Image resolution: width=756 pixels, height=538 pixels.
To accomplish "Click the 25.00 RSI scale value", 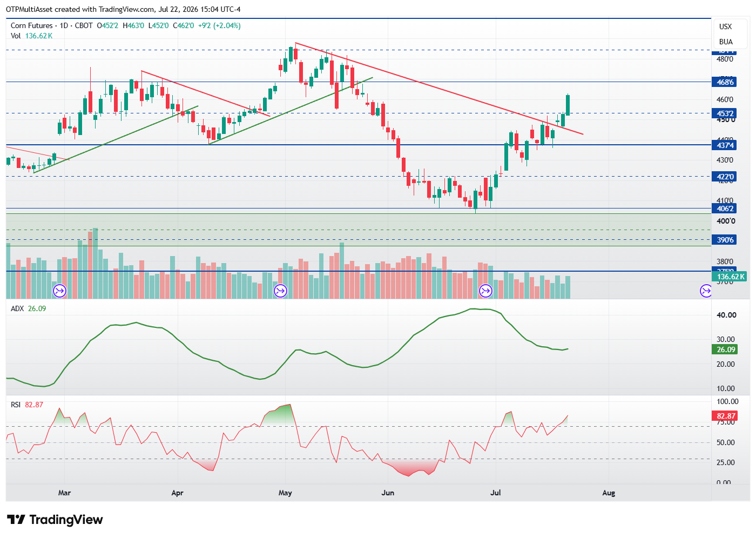I will coord(725,462).
